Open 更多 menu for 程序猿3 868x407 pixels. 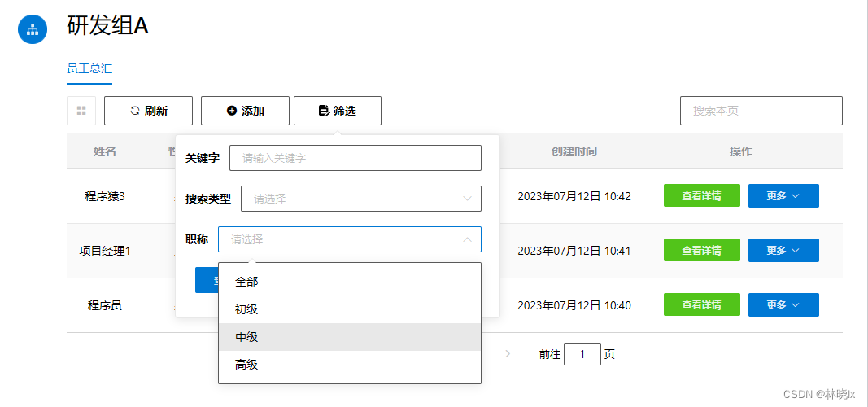(783, 196)
